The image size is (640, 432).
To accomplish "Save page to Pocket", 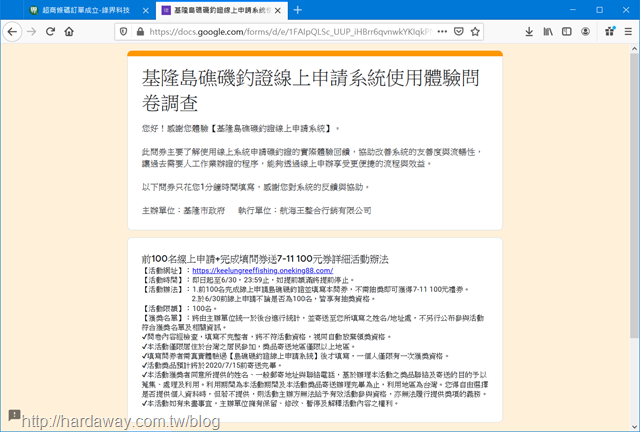I will (459, 31).
